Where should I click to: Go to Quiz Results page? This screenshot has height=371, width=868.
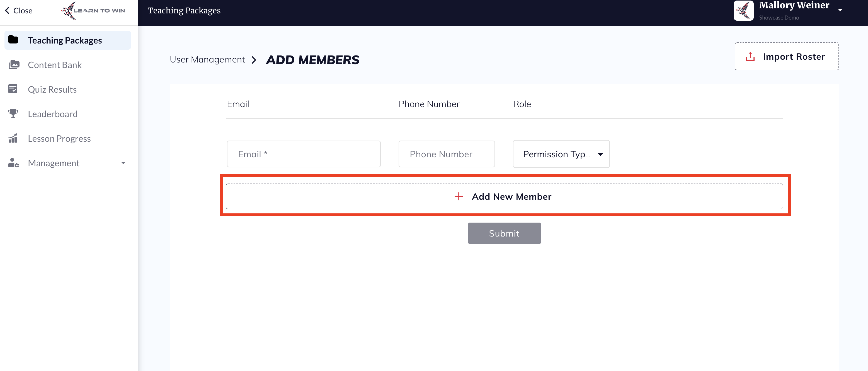click(x=68, y=89)
